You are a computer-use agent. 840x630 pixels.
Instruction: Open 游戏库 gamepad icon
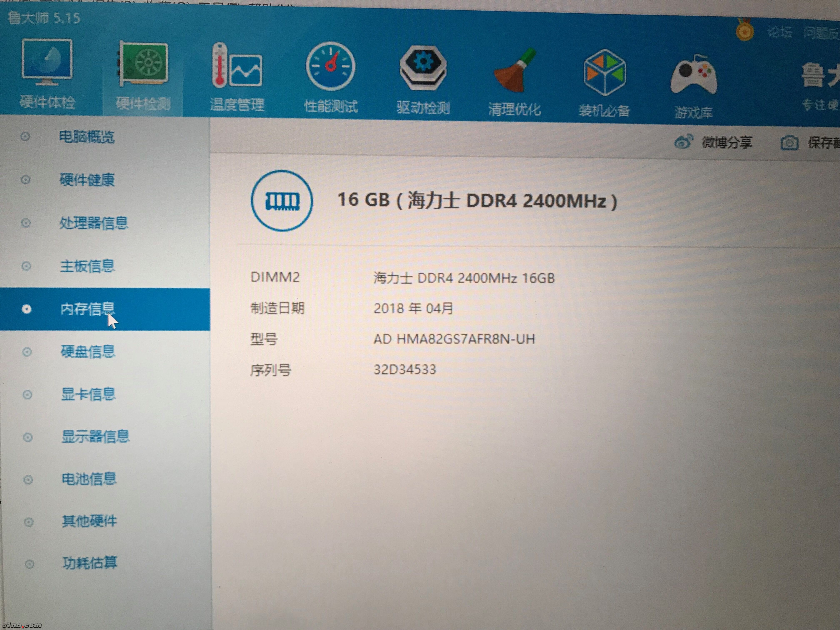694,75
